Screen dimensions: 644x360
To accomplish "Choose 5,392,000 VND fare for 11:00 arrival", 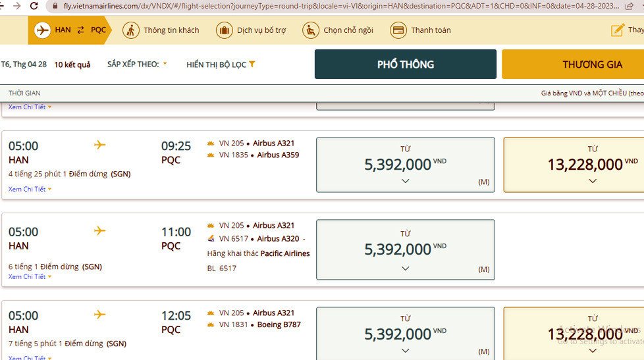I will 405,249.
